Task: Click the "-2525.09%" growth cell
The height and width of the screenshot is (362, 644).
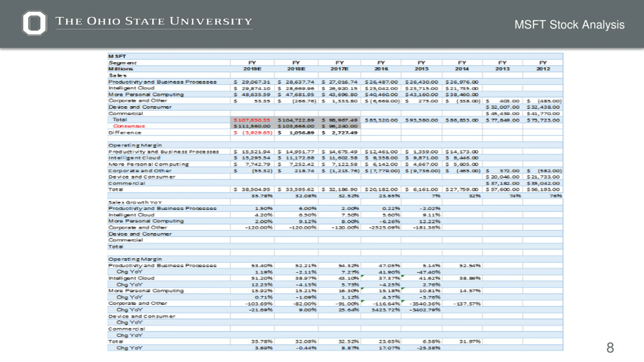Action: point(384,228)
